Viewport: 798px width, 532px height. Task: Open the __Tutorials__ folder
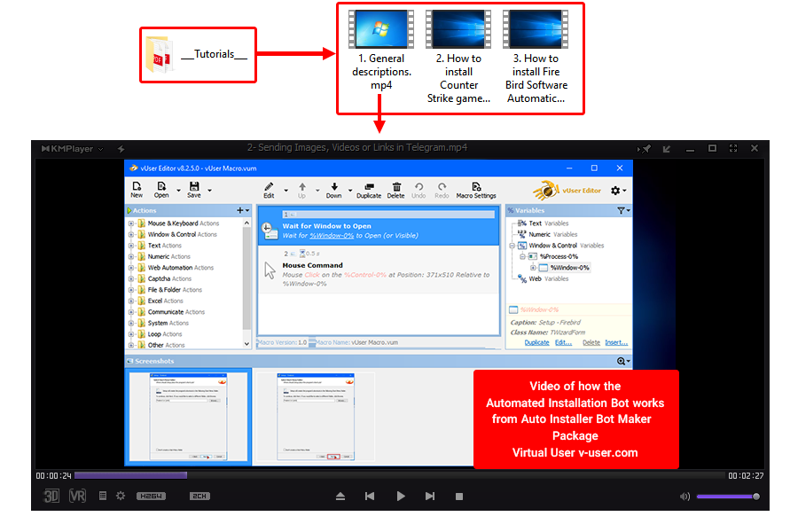pyautogui.click(x=198, y=55)
